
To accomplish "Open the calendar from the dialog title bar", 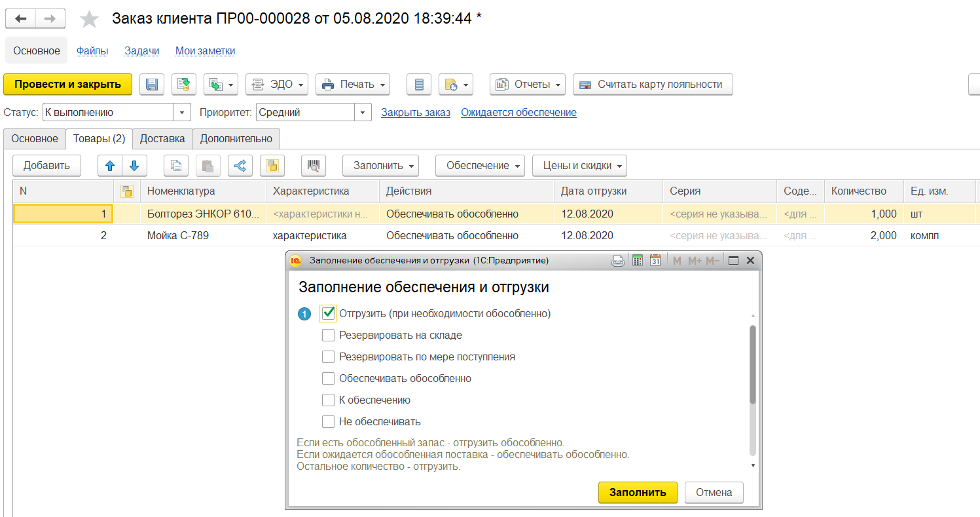I will coord(655,261).
